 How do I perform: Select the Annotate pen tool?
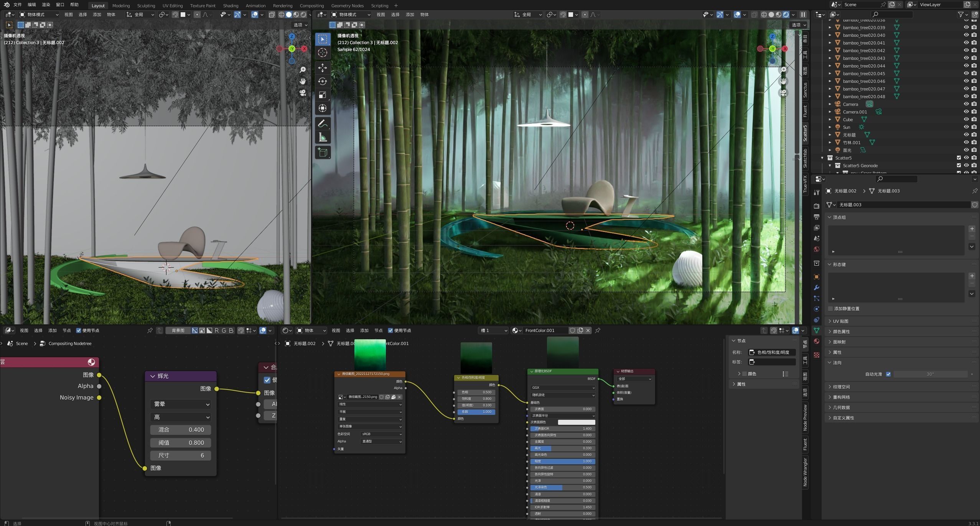click(x=323, y=123)
